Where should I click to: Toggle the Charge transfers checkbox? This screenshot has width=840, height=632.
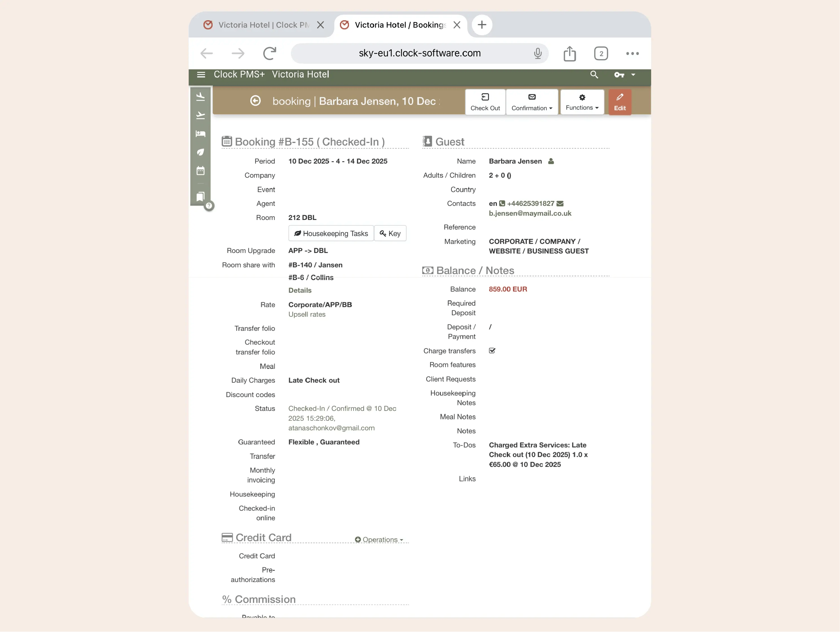492,350
